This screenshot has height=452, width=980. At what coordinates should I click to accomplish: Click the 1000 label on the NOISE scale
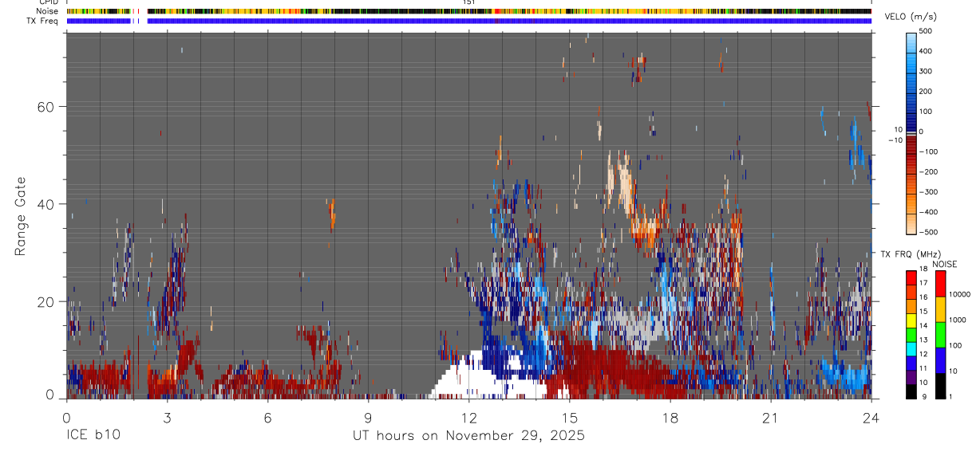coord(958,320)
